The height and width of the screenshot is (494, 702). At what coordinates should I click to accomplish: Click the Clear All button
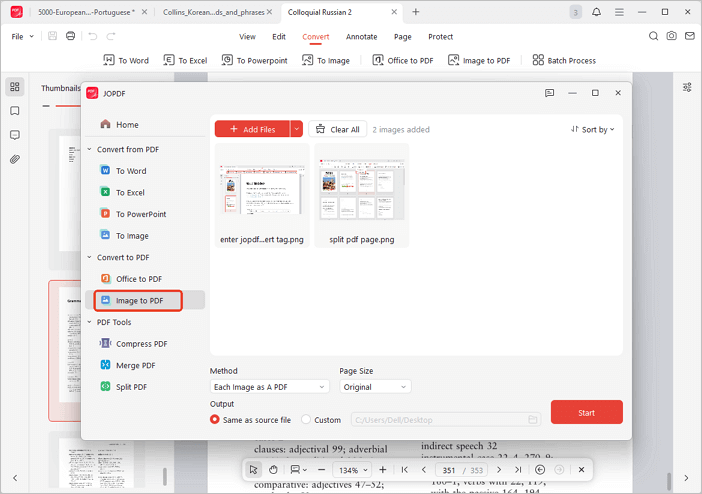click(x=338, y=129)
